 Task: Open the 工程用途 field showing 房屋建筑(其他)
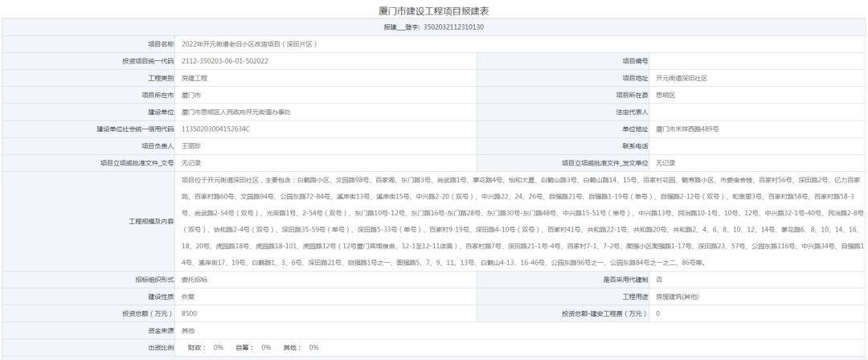pos(677,297)
